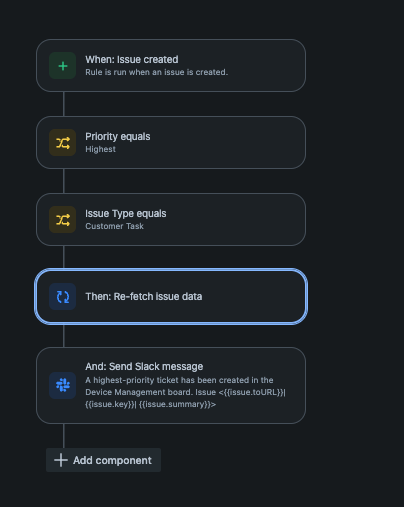Click the Priority equals condition shuffle icon
The height and width of the screenshot is (507, 404).
[63, 143]
